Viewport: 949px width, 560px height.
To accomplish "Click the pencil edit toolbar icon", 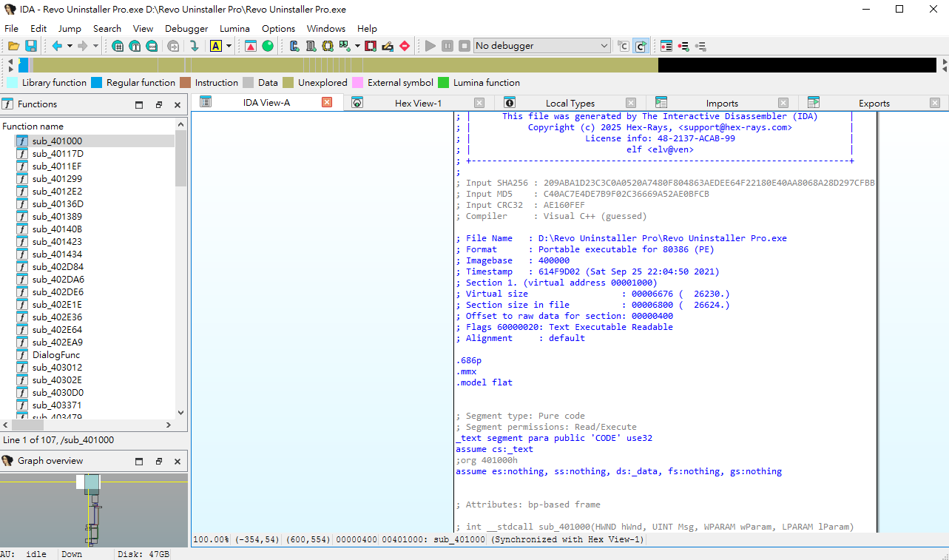I will tap(388, 46).
